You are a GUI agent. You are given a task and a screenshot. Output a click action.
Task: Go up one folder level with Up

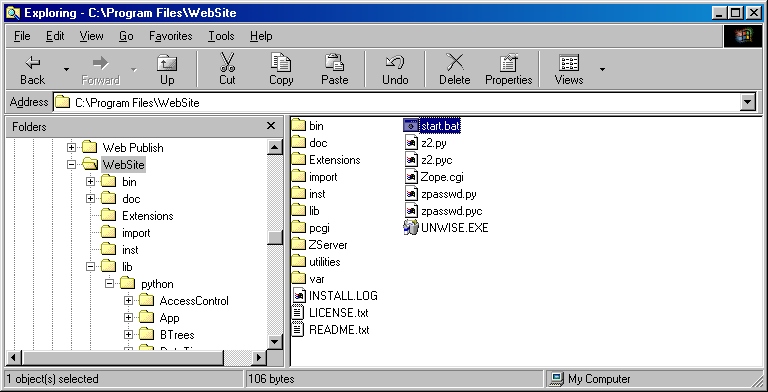[x=167, y=70]
